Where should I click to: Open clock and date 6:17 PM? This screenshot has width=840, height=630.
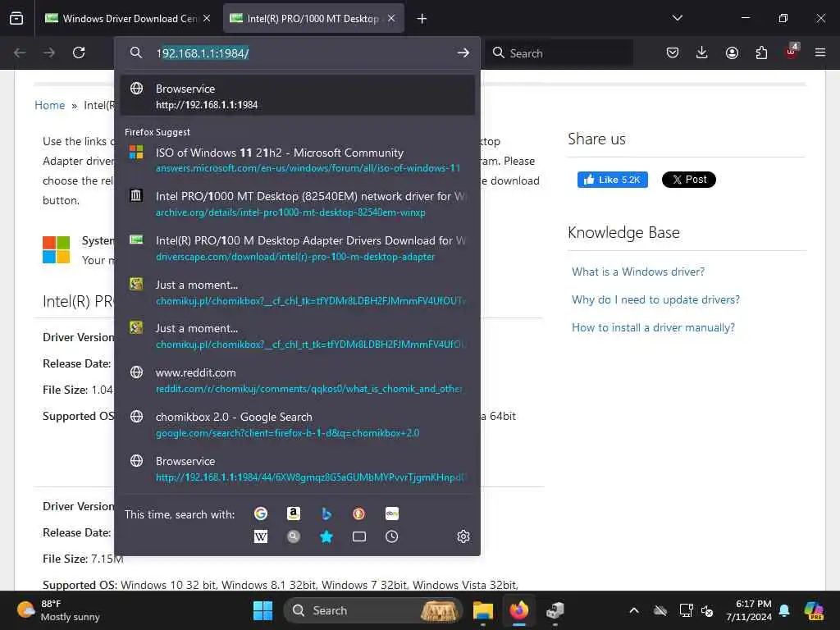749,610
